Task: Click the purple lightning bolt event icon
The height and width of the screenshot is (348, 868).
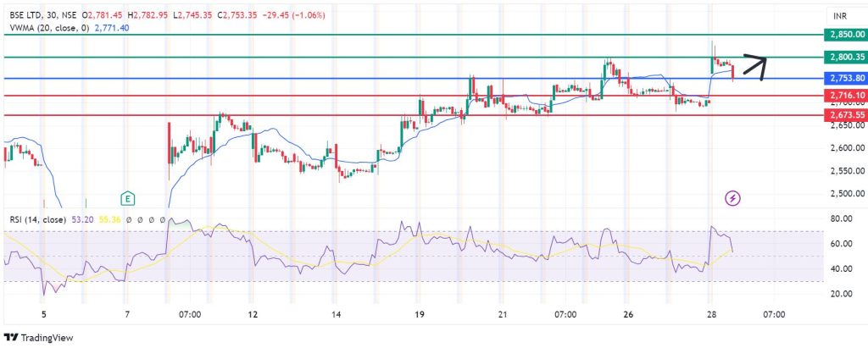Action: pyautogui.click(x=733, y=197)
